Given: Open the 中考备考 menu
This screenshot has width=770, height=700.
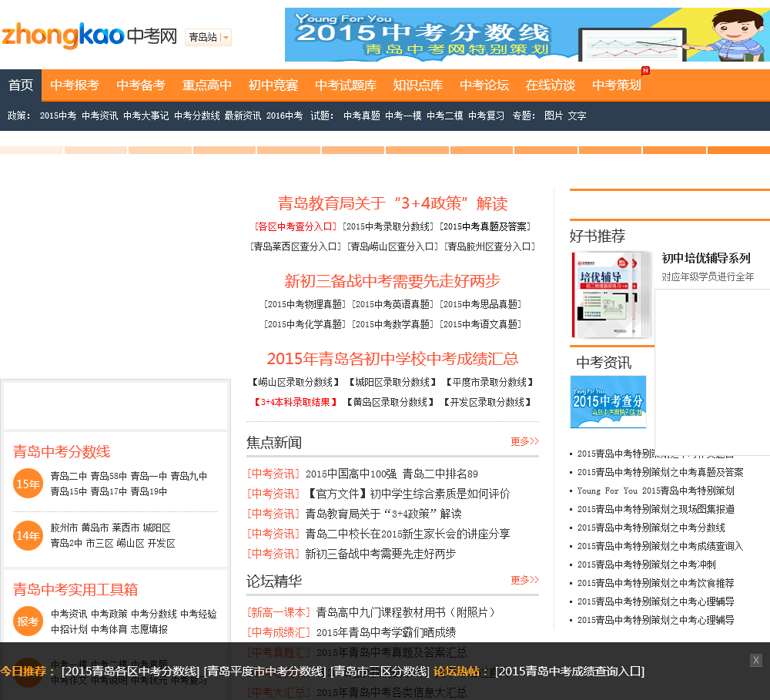Looking at the screenshot, I should pos(140,85).
